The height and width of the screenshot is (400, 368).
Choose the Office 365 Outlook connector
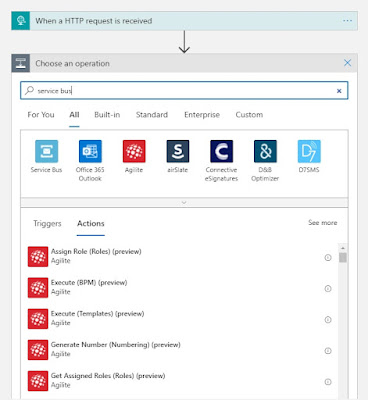(90, 151)
